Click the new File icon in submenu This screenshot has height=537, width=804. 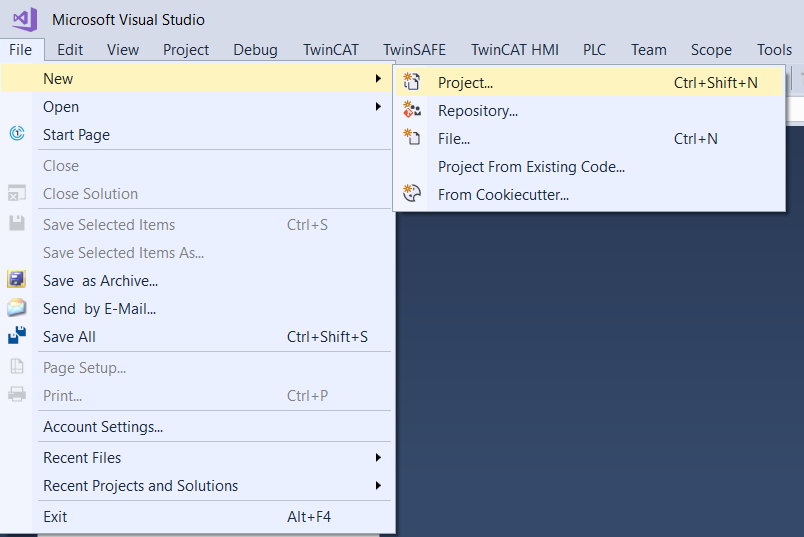[412, 137]
